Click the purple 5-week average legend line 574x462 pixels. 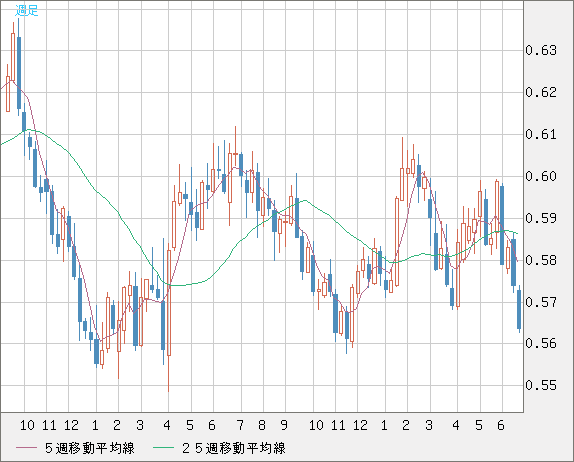(26, 448)
